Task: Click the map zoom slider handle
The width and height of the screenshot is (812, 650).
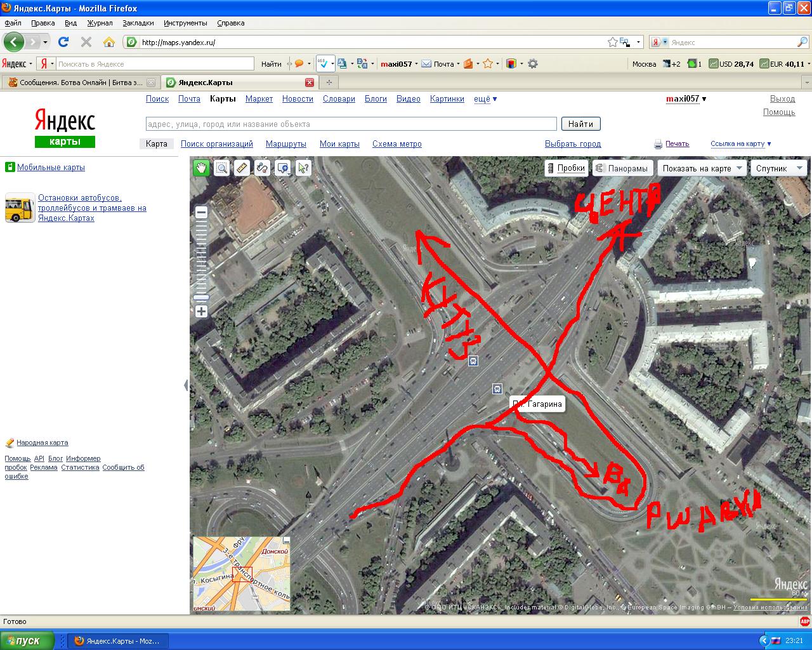Action: (x=201, y=297)
